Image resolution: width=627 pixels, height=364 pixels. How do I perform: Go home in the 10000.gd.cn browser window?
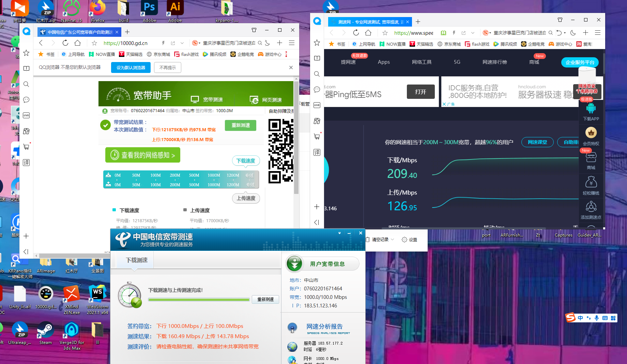(x=78, y=43)
